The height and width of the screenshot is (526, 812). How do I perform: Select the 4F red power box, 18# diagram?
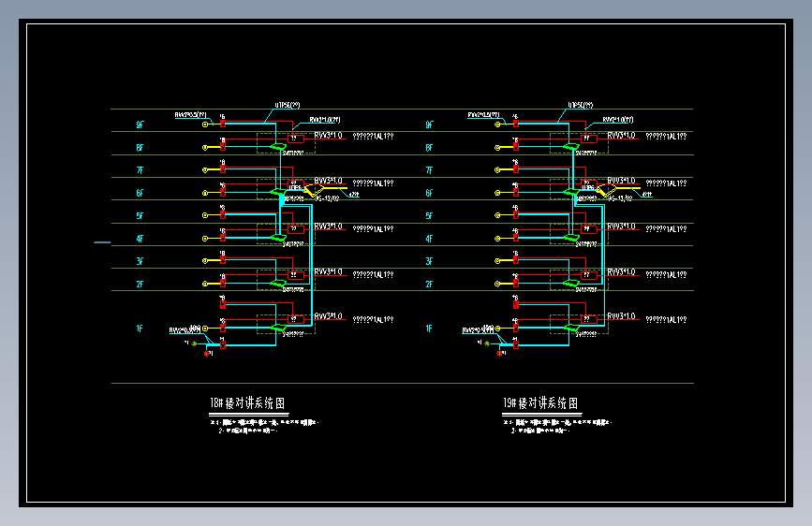coord(296,229)
